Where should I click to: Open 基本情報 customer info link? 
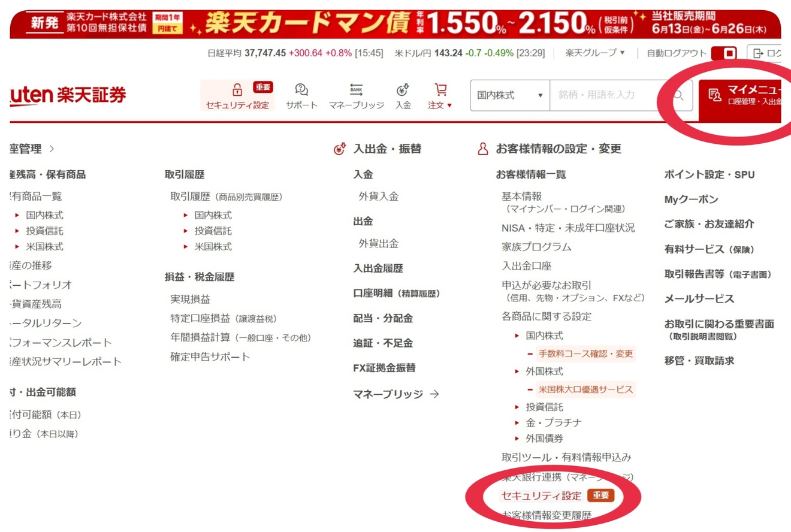[x=521, y=196]
